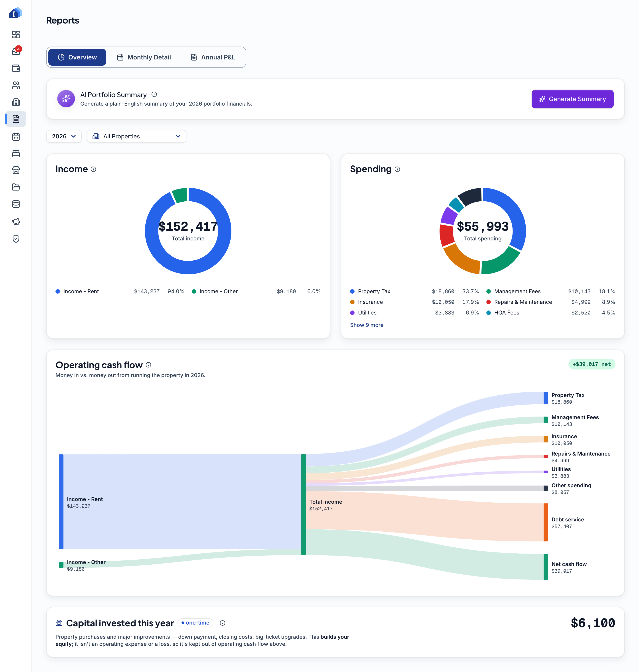Click the Insurance $10,050 cash flow label
Image resolution: width=639 pixels, height=672 pixels.
tap(564, 440)
